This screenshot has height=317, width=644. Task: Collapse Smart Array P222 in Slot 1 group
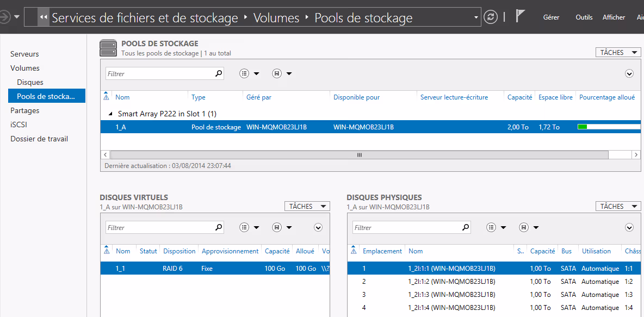pos(112,114)
